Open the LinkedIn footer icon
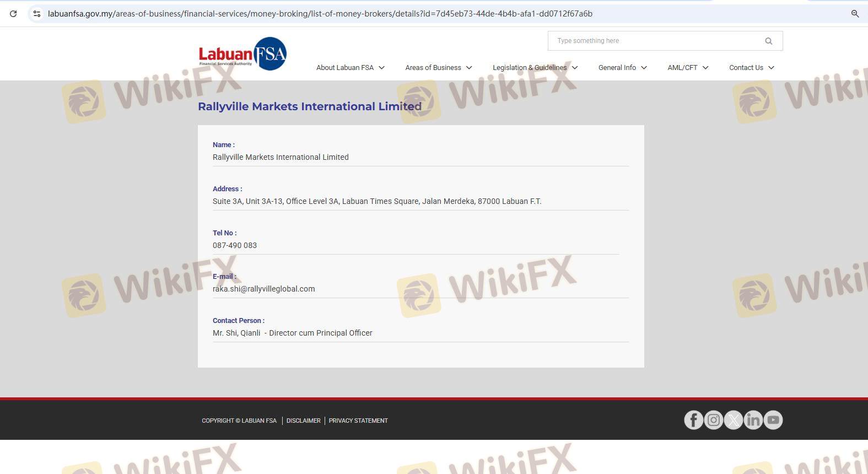The width and height of the screenshot is (868, 474). (753, 420)
